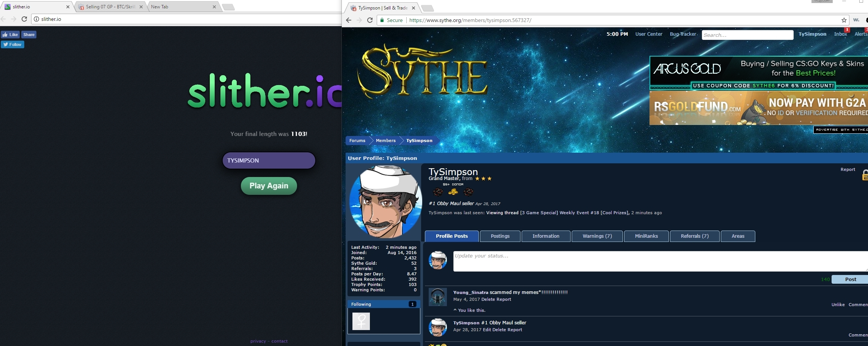Open Following count badge
Image resolution: width=868 pixels, height=346 pixels.
click(412, 304)
